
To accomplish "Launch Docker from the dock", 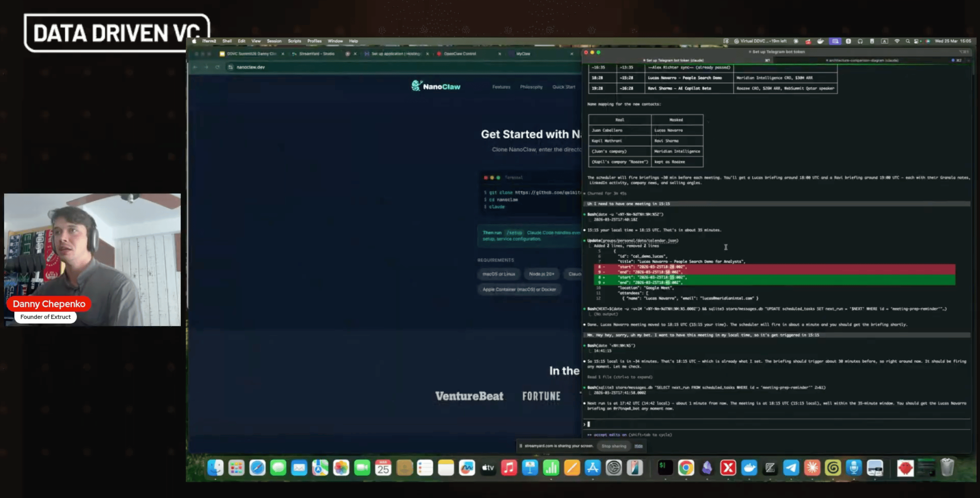I will [749, 467].
